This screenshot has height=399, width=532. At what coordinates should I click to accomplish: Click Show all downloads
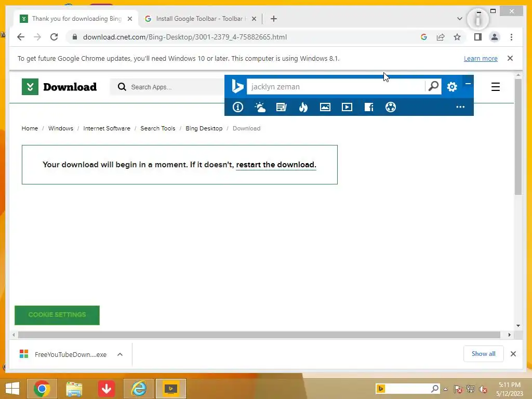click(x=484, y=354)
